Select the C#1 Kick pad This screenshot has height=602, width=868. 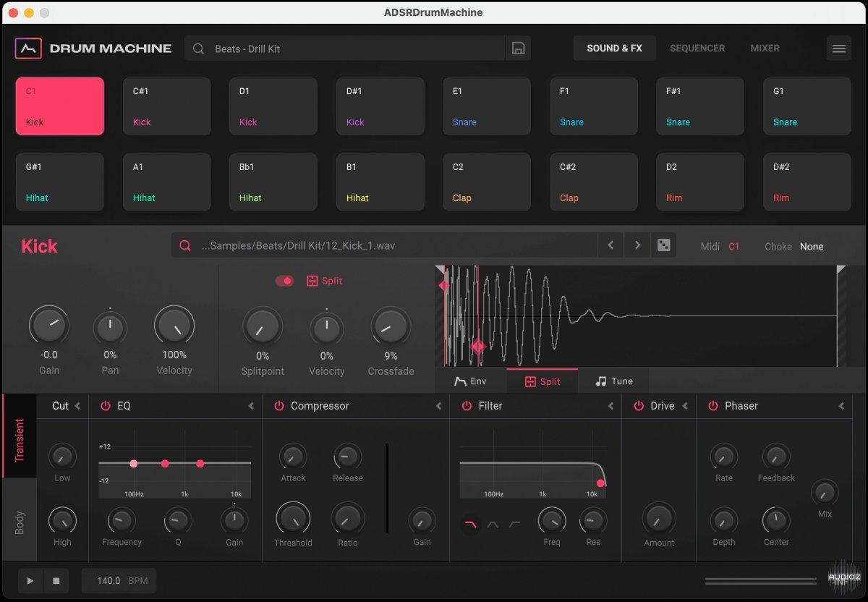click(x=166, y=106)
